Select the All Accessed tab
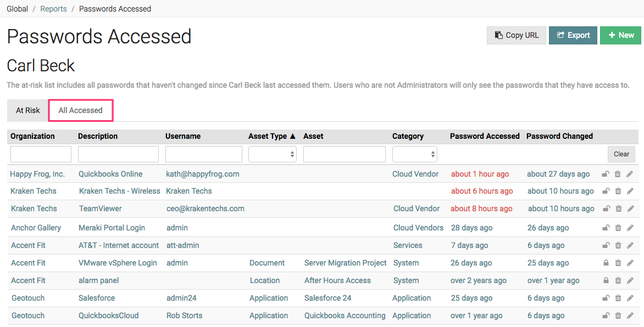 (80, 110)
